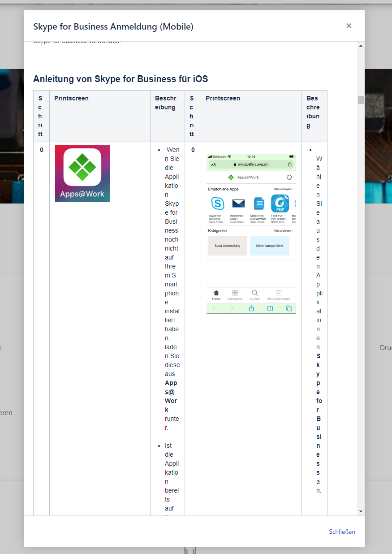Click the Nicht kategorisiert category tile
Image resolution: width=392 pixels, height=554 pixels.
click(x=270, y=246)
